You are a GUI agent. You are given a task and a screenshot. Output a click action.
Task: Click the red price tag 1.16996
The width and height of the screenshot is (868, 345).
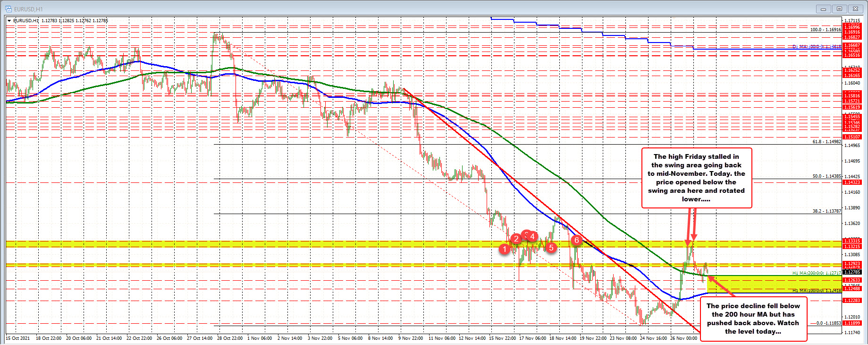tap(852, 27)
